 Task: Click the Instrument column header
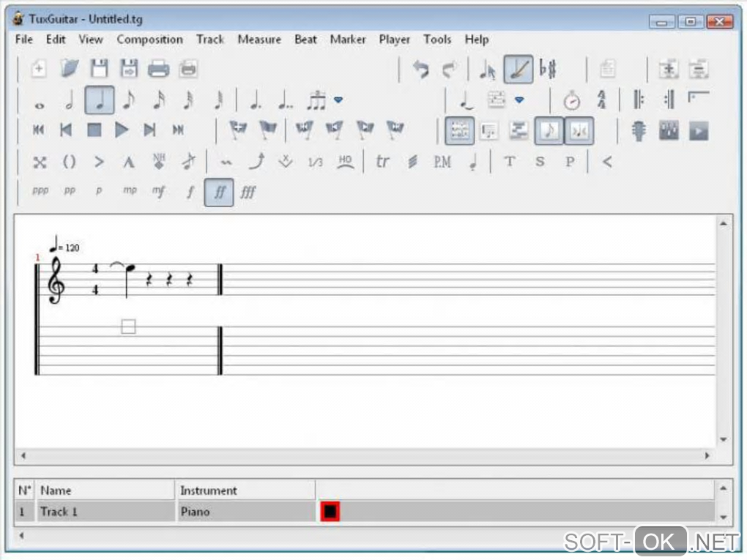245,490
